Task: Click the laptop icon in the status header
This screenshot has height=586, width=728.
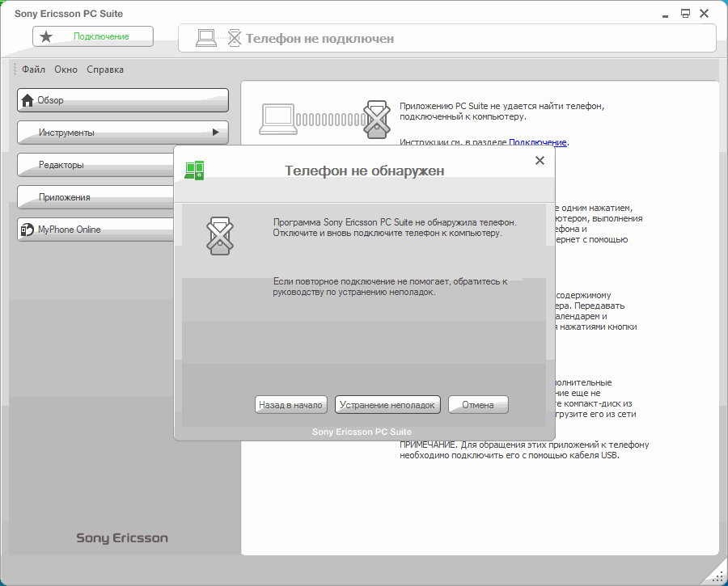Action: pyautogui.click(x=206, y=37)
